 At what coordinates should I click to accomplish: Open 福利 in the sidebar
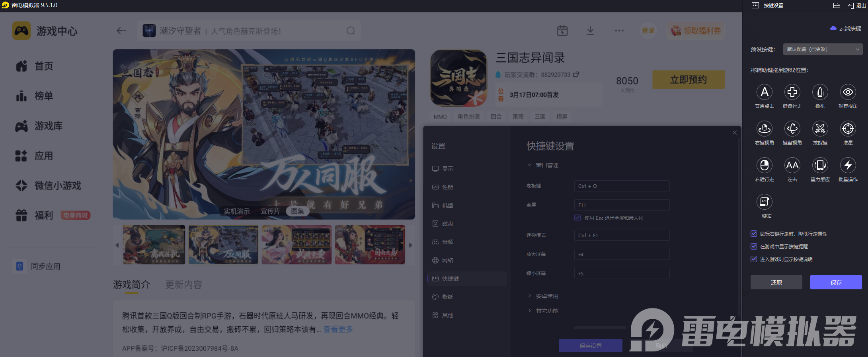click(x=34, y=215)
